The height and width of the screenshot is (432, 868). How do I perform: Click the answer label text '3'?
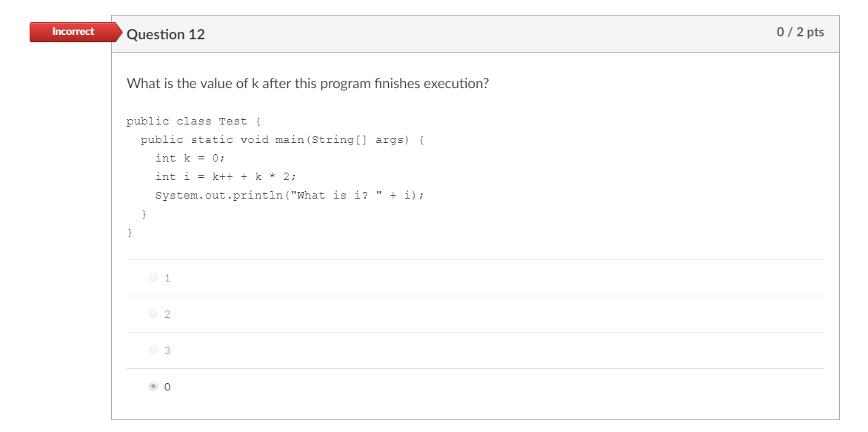coord(167,351)
